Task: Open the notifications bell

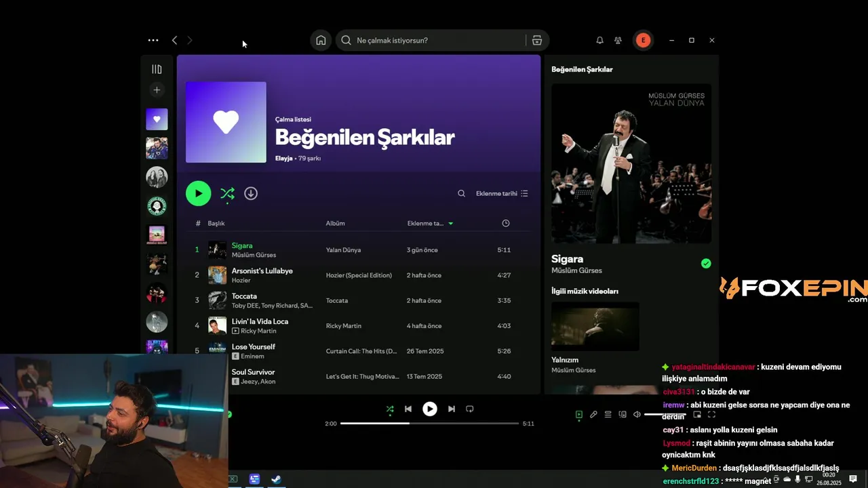Action: pos(599,41)
